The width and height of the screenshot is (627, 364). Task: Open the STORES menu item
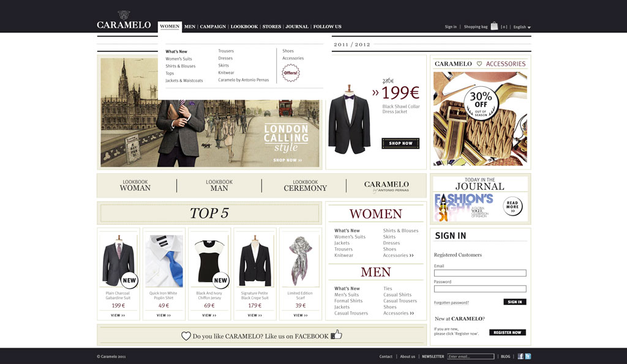coord(271,27)
